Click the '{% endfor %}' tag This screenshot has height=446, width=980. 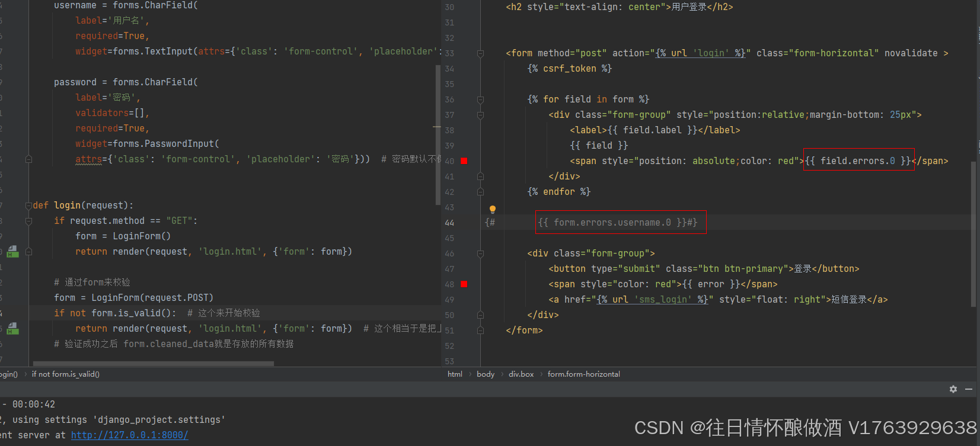(559, 192)
